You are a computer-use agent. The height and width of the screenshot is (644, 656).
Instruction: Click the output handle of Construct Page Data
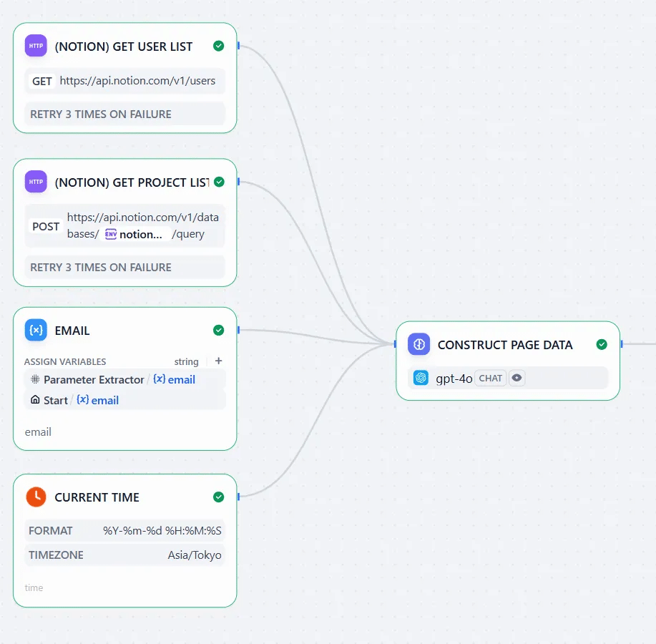(x=621, y=344)
